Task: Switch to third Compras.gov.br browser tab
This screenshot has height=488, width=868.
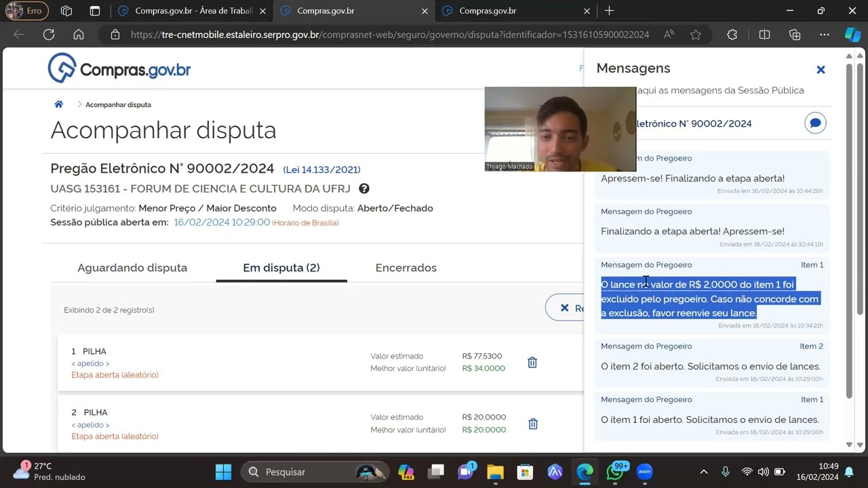Action: pyautogui.click(x=516, y=11)
